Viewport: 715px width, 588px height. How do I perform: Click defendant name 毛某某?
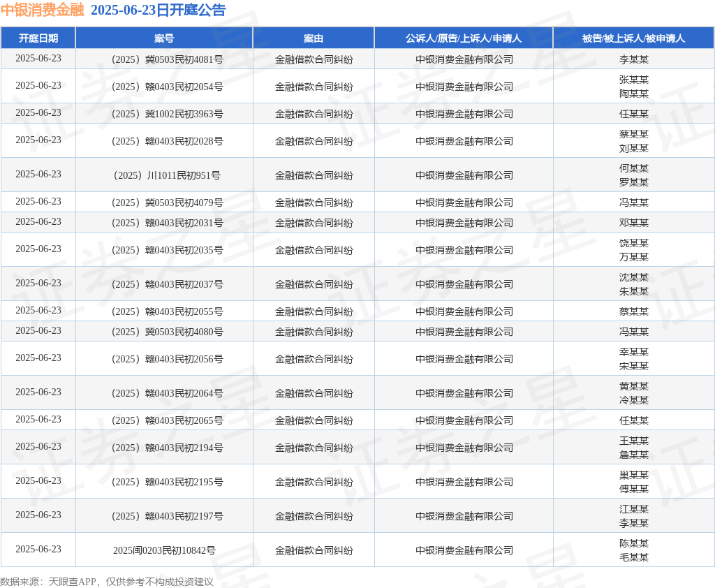634,557
